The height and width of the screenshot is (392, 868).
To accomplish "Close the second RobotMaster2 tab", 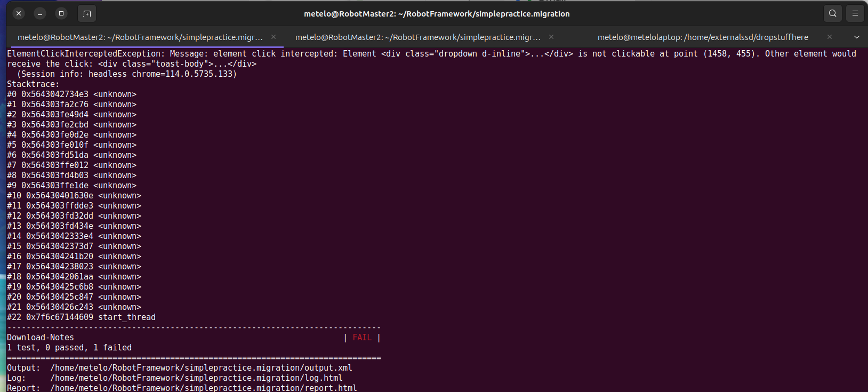I will point(551,37).
